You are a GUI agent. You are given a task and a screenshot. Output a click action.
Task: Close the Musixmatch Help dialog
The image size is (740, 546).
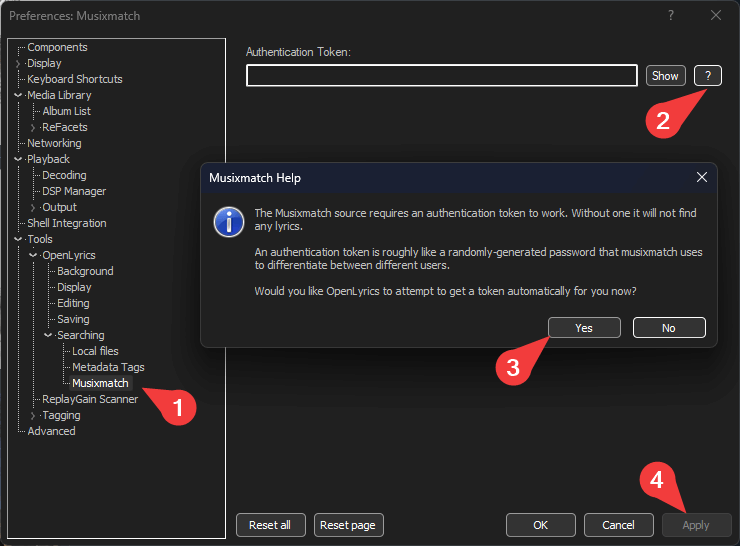pos(702,177)
